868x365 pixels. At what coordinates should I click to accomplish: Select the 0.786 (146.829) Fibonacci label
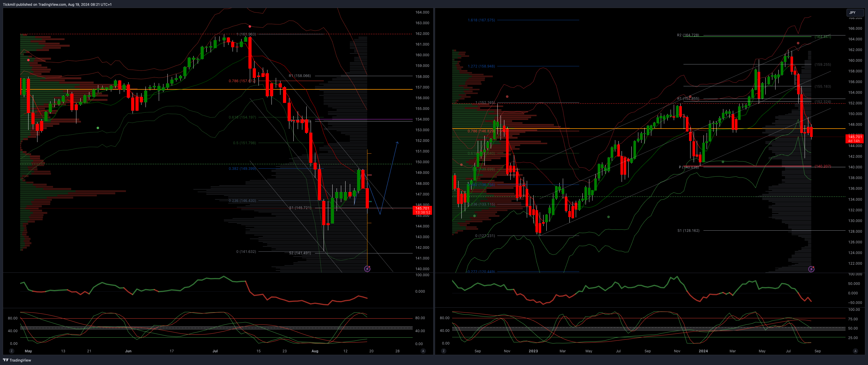(x=481, y=131)
